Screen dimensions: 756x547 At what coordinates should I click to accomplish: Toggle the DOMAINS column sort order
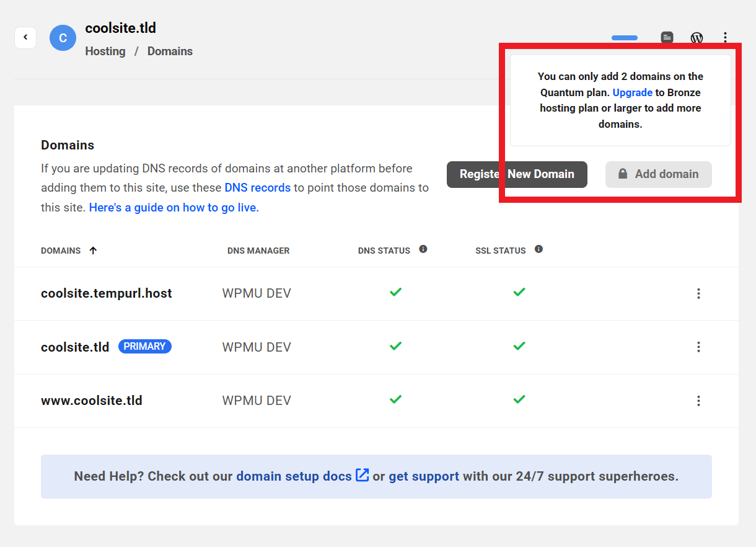point(93,250)
